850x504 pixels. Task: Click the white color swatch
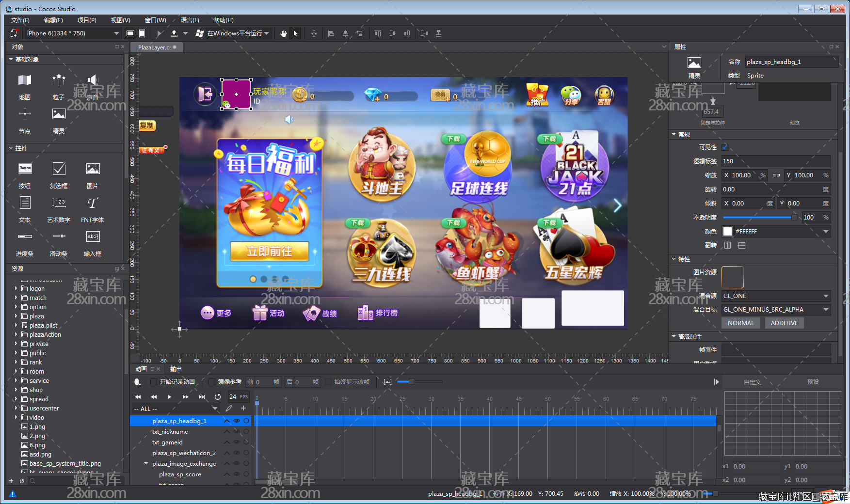coord(727,232)
